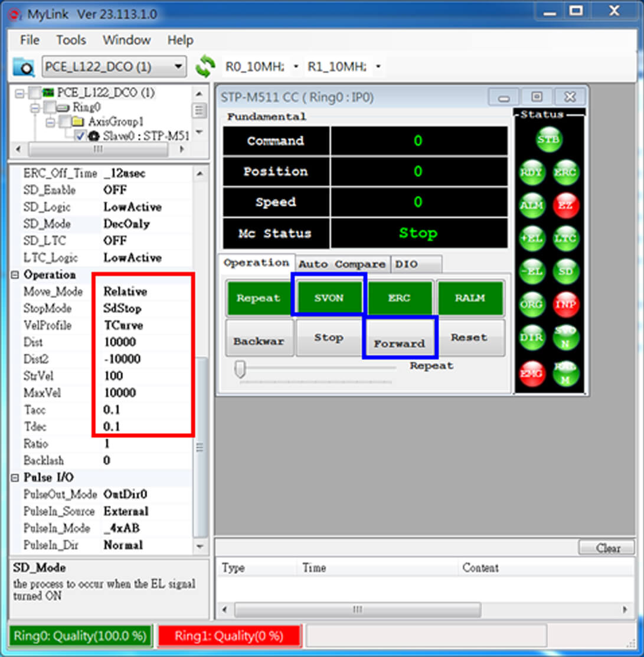Toggle the green Repeat button

point(259,298)
